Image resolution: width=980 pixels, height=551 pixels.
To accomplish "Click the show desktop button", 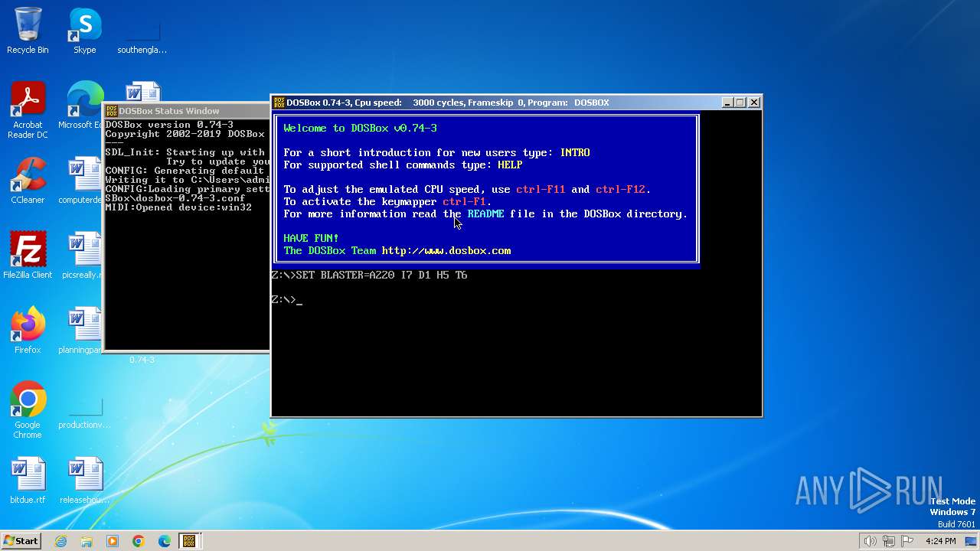I will coord(972,541).
